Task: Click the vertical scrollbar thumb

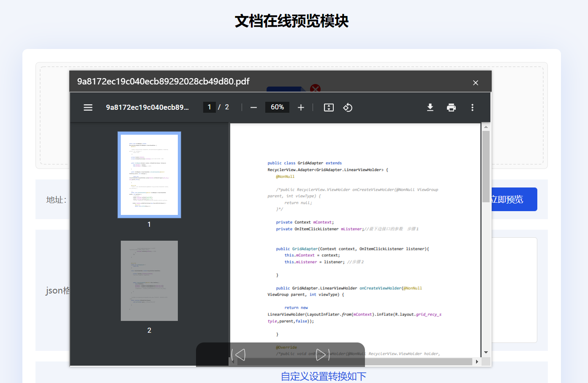Action: click(486, 166)
